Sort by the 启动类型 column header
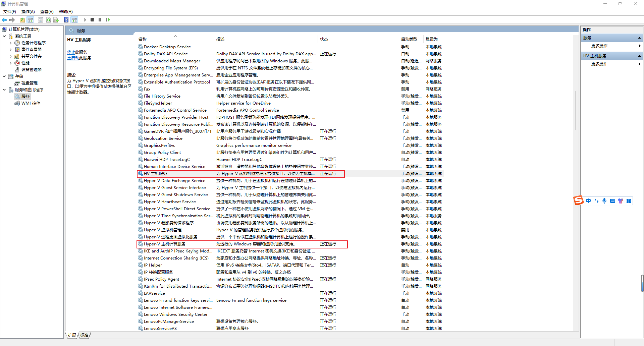 pyautogui.click(x=411, y=39)
